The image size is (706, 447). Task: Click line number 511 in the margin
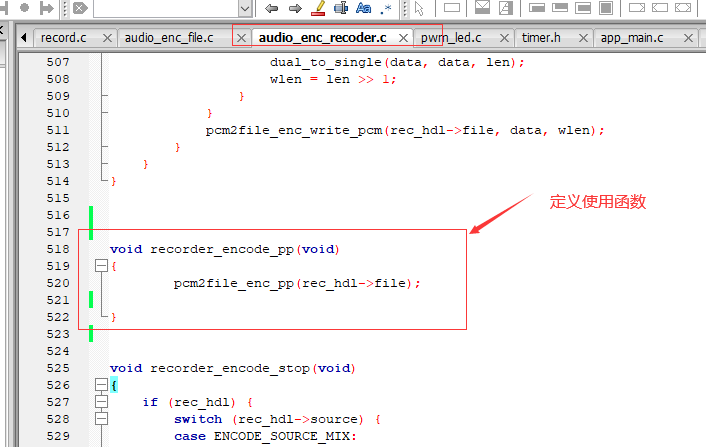coord(58,130)
